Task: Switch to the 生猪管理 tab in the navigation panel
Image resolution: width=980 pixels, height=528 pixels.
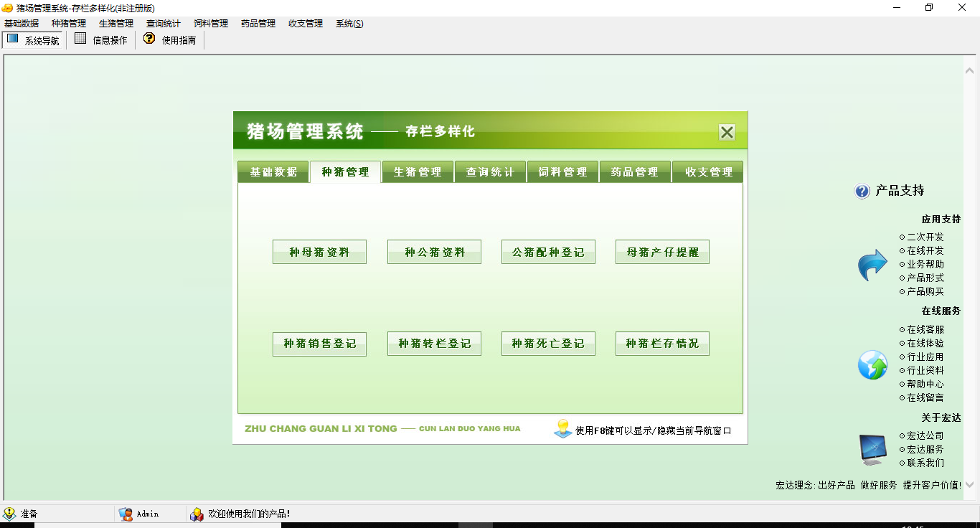Action: [418, 172]
